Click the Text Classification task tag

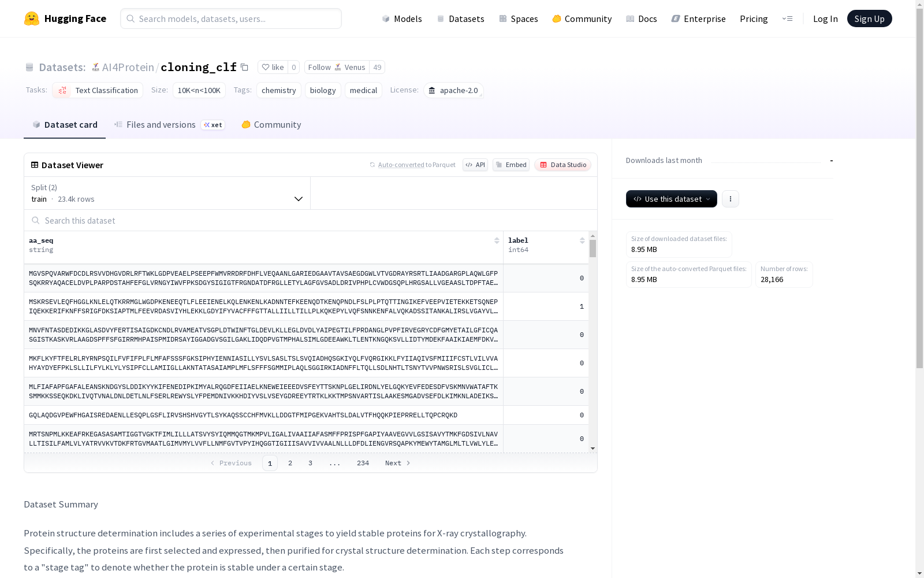[x=98, y=90]
